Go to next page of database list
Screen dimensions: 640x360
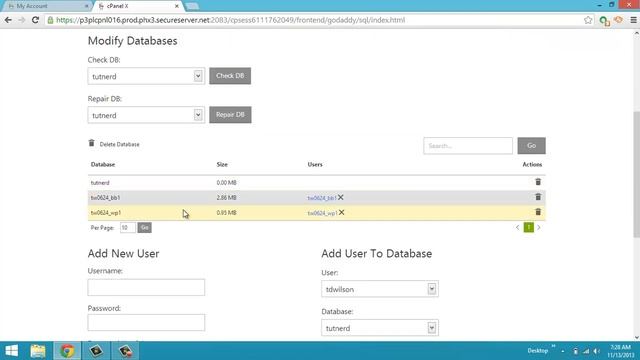[x=539, y=227]
